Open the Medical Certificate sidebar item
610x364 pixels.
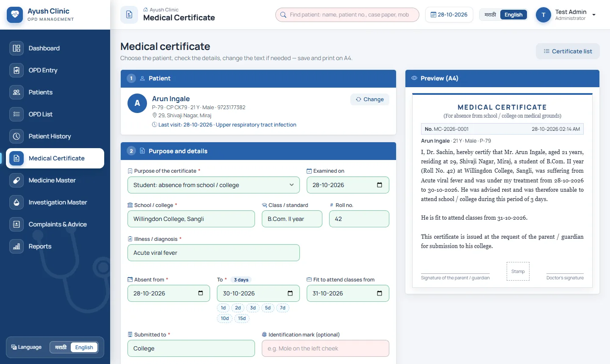click(55, 158)
